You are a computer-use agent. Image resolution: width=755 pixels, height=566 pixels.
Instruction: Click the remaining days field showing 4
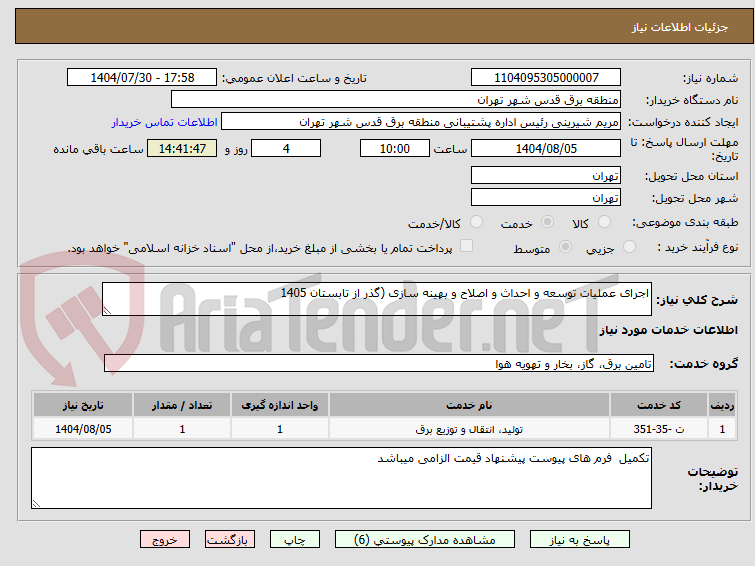(286, 148)
